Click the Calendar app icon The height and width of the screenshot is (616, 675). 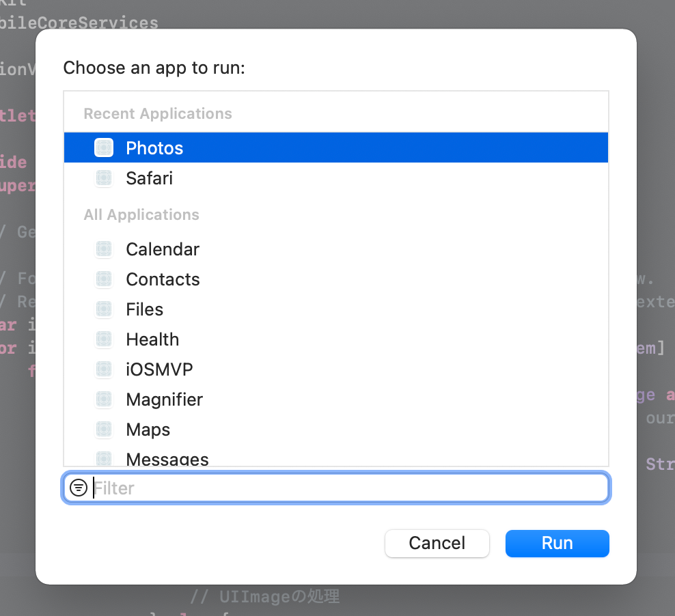104,249
